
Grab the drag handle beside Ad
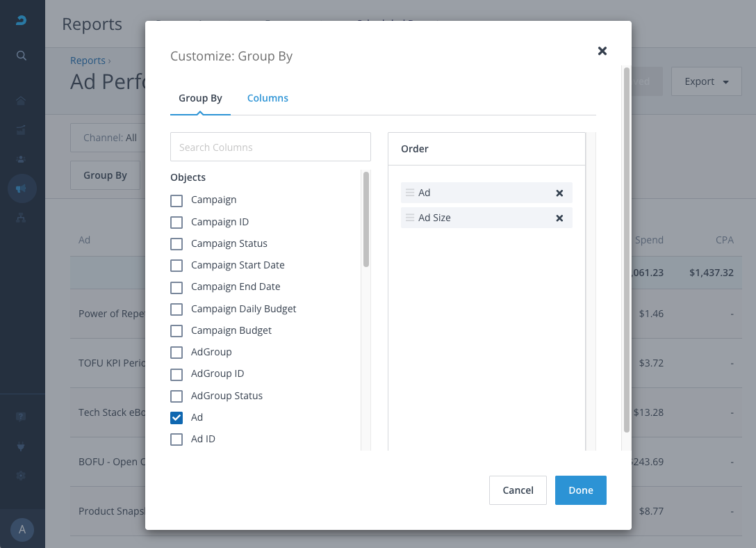(410, 193)
